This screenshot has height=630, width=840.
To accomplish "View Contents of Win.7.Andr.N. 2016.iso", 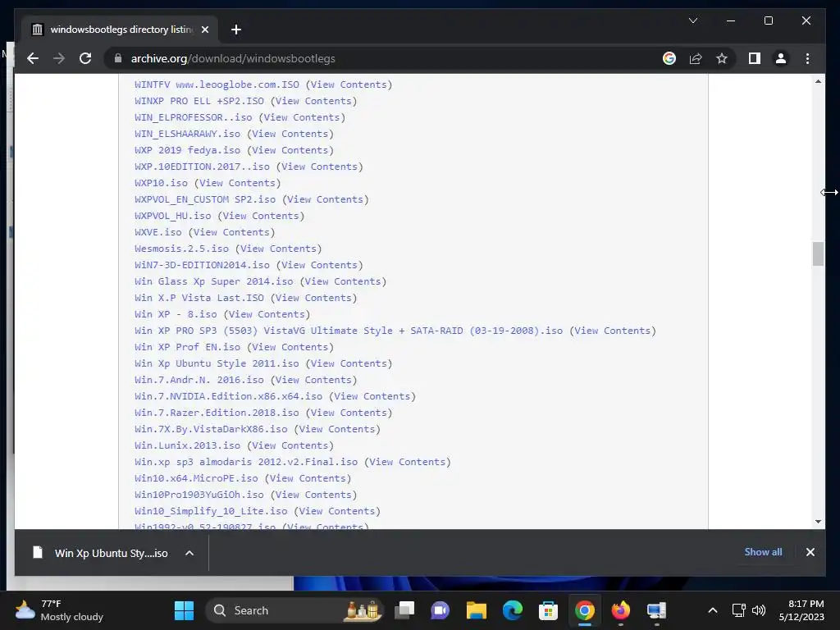I will 313,380.
